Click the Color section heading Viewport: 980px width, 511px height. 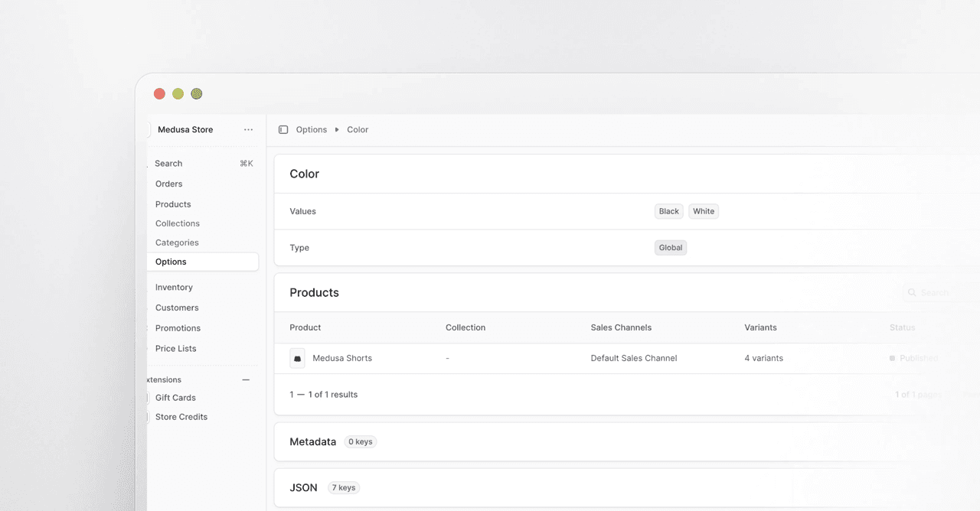[304, 174]
